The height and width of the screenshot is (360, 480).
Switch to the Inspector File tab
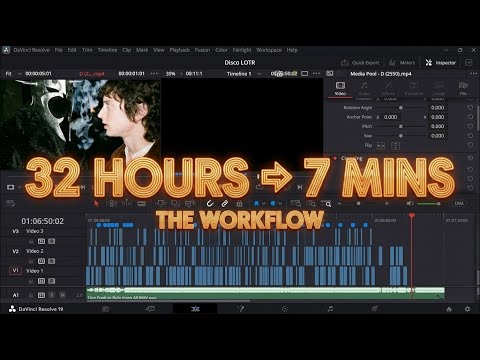point(463,88)
